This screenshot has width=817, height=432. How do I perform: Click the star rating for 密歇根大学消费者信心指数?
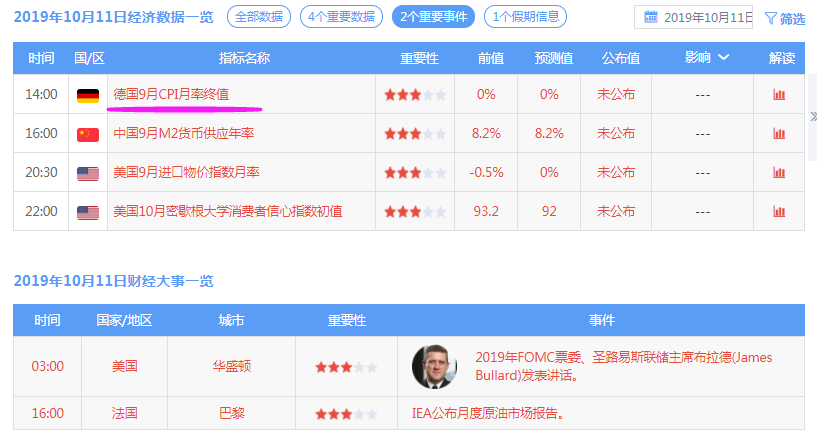point(415,212)
